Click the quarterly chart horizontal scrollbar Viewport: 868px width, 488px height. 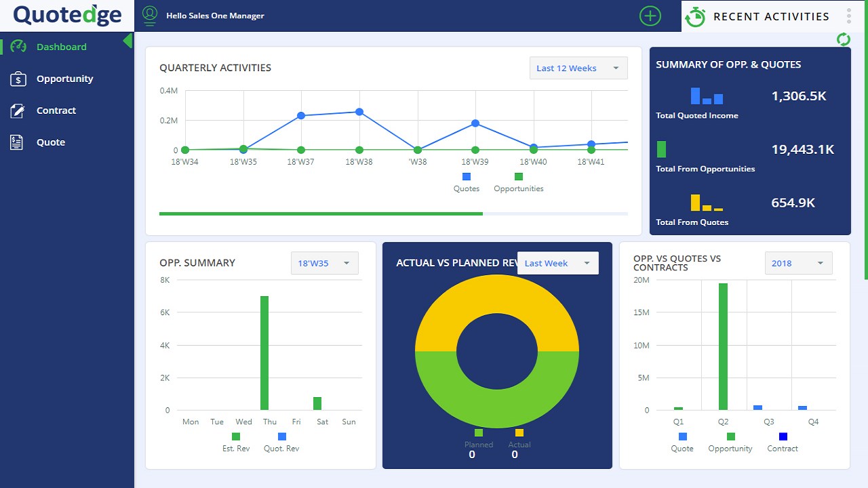coord(393,213)
